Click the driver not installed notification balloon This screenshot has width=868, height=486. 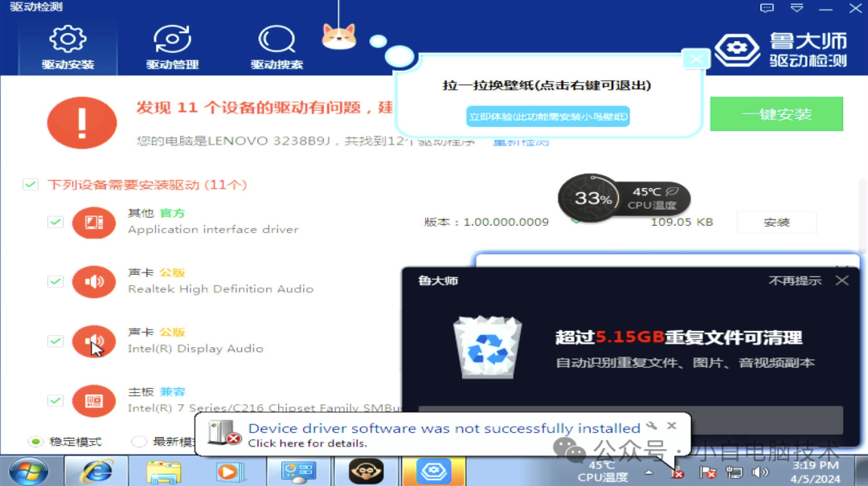point(443,435)
